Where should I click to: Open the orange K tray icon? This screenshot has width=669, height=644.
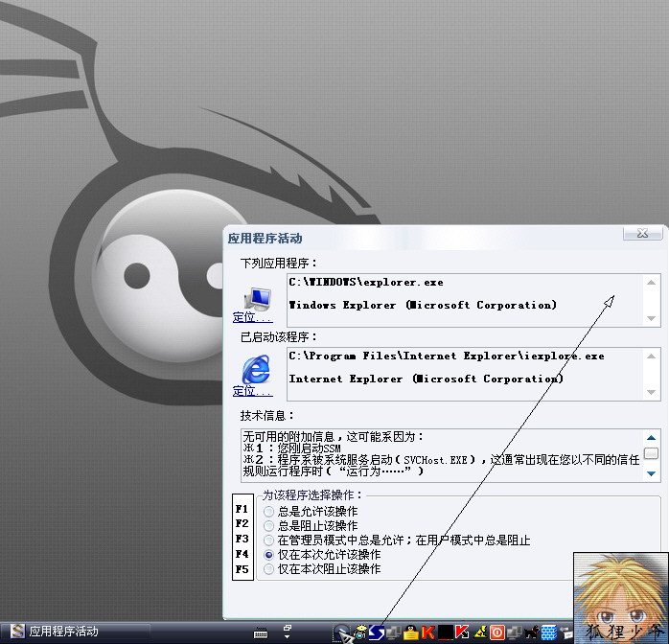[427, 632]
